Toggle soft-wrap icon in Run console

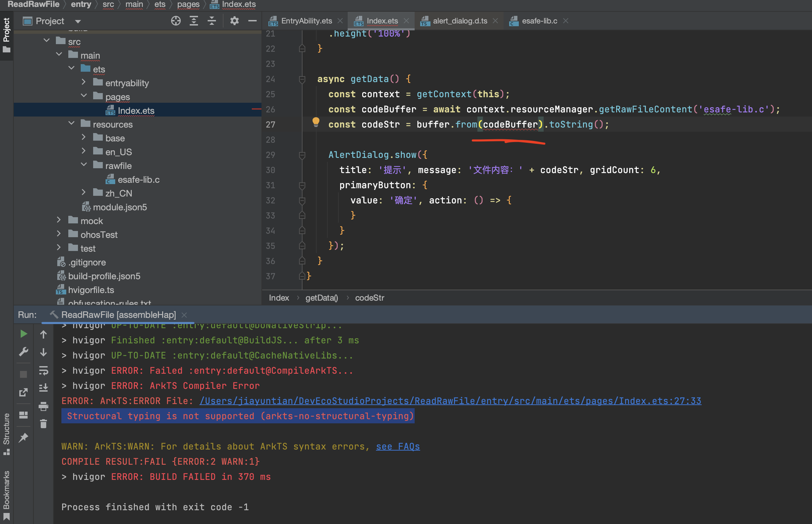pyautogui.click(x=43, y=370)
